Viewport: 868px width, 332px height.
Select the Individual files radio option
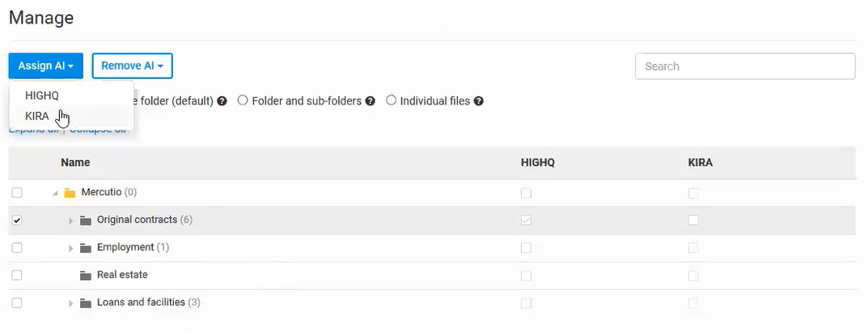point(392,101)
